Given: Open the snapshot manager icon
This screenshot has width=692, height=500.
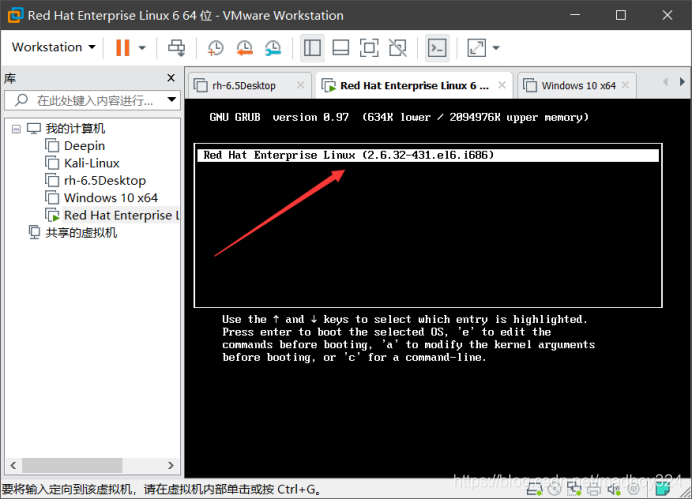Looking at the screenshot, I should [273, 48].
